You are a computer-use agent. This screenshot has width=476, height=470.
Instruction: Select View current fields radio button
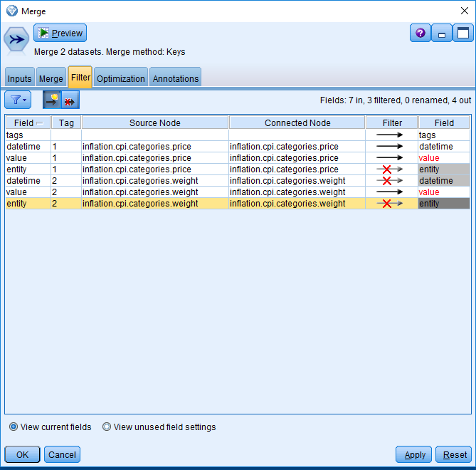pos(14,427)
